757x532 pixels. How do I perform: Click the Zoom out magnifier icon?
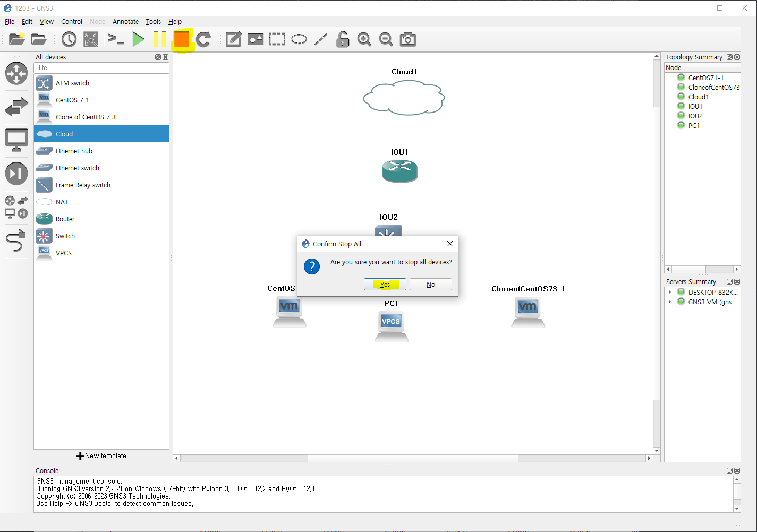386,39
